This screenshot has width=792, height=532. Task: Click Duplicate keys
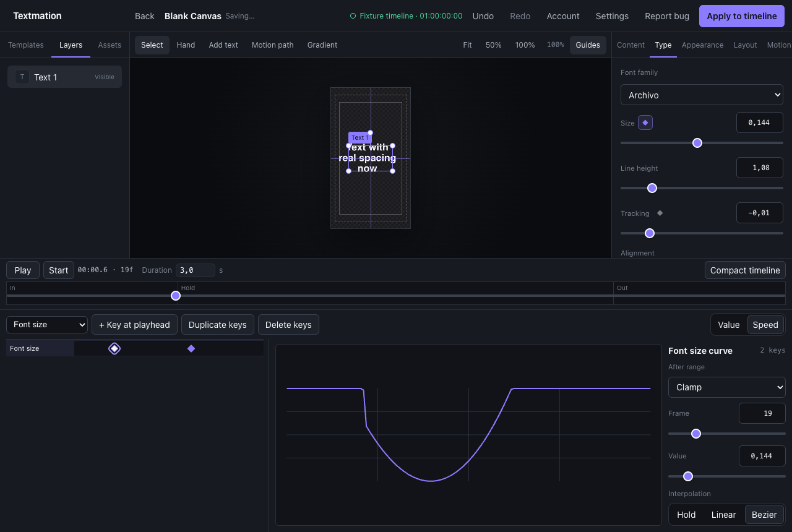point(218,325)
